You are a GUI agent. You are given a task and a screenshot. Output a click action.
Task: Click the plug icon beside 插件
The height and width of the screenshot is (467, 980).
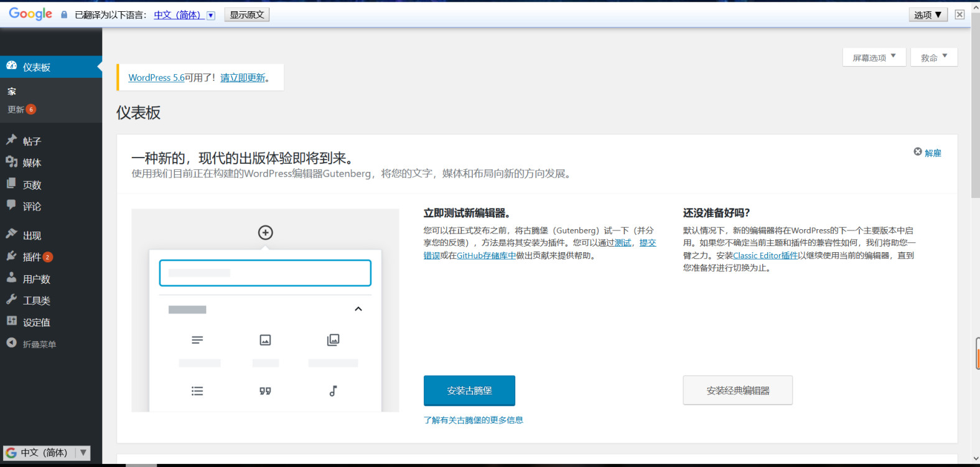(x=11, y=256)
